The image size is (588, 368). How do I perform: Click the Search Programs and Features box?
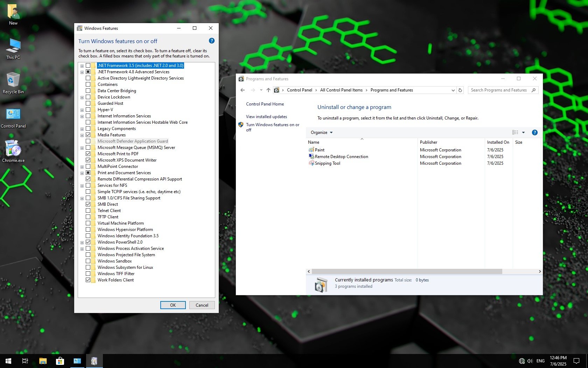(x=499, y=90)
